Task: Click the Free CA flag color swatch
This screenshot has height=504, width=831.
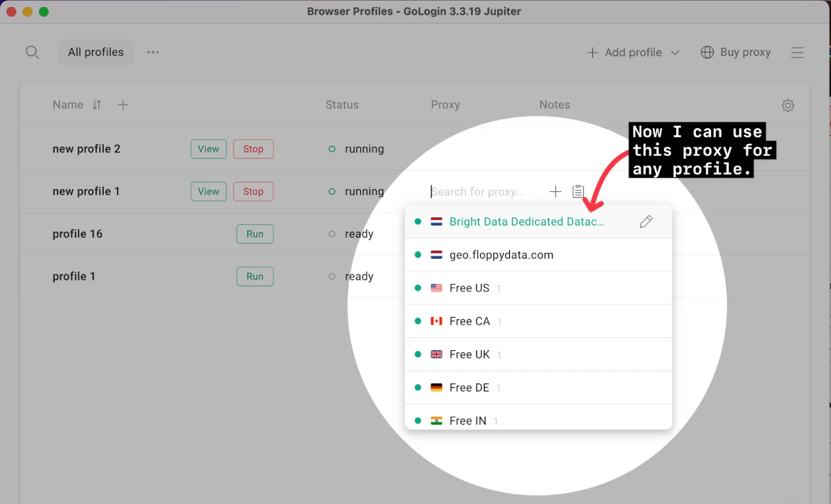Action: pos(436,321)
